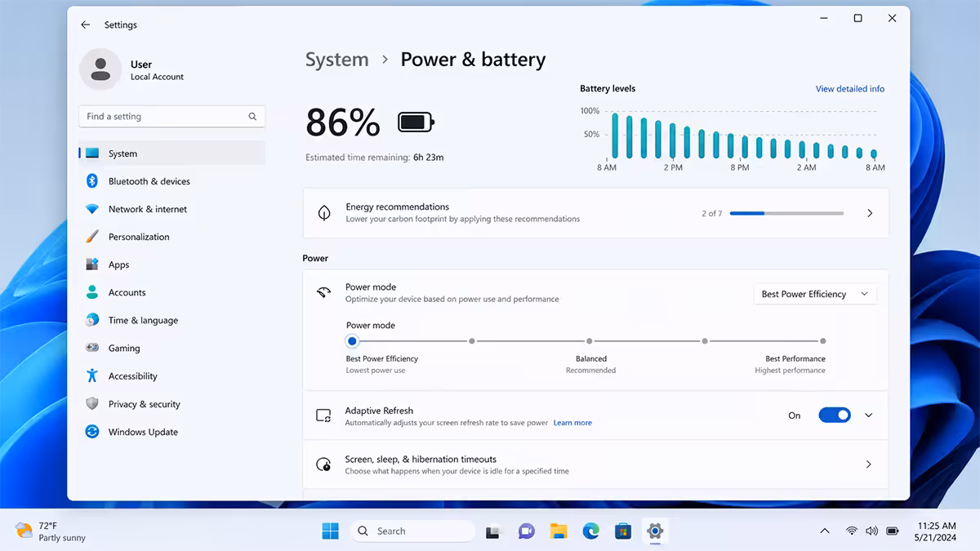This screenshot has width=980, height=551.
Task: Open the Best Power Efficiency dropdown
Action: [x=815, y=294]
